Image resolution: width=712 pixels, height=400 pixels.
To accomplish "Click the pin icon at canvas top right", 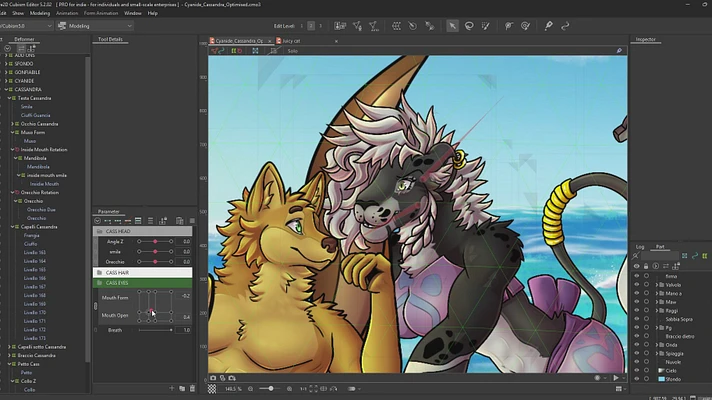I will (x=619, y=51).
